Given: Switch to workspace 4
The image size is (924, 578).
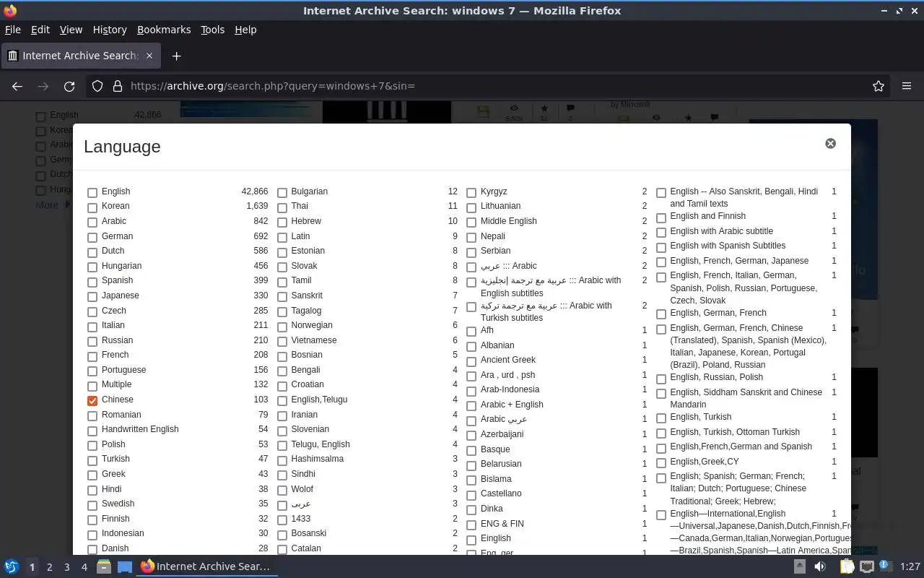Looking at the screenshot, I should 84,567.
